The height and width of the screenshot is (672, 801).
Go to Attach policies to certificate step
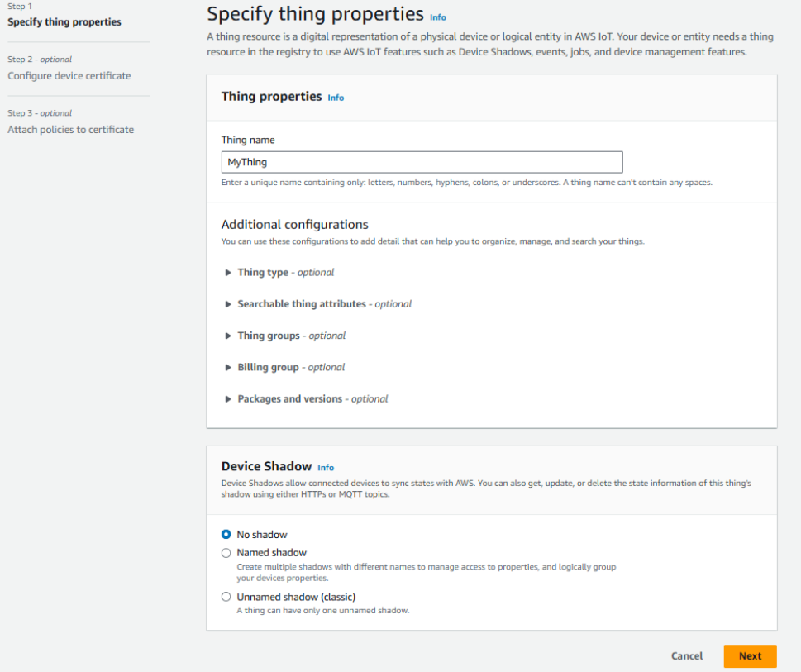(71, 130)
